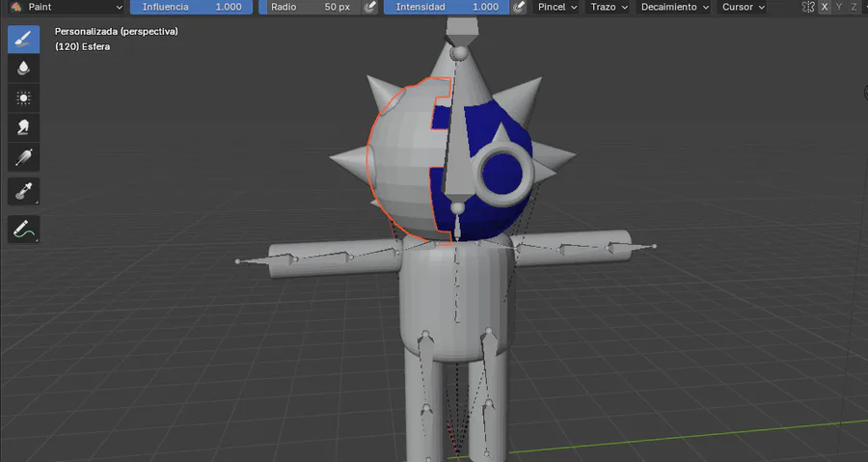Click the character's torso cylinder
Viewport: 868px width, 462px height.
point(455,299)
